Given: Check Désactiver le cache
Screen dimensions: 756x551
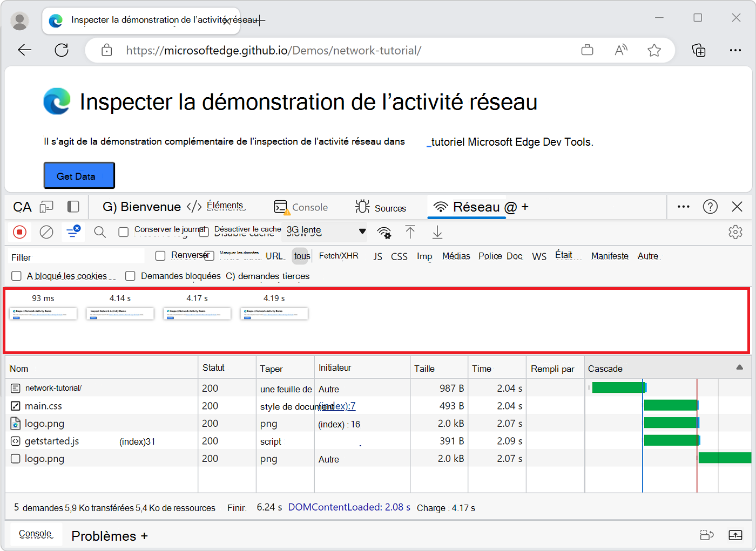Looking at the screenshot, I should coord(204,232).
